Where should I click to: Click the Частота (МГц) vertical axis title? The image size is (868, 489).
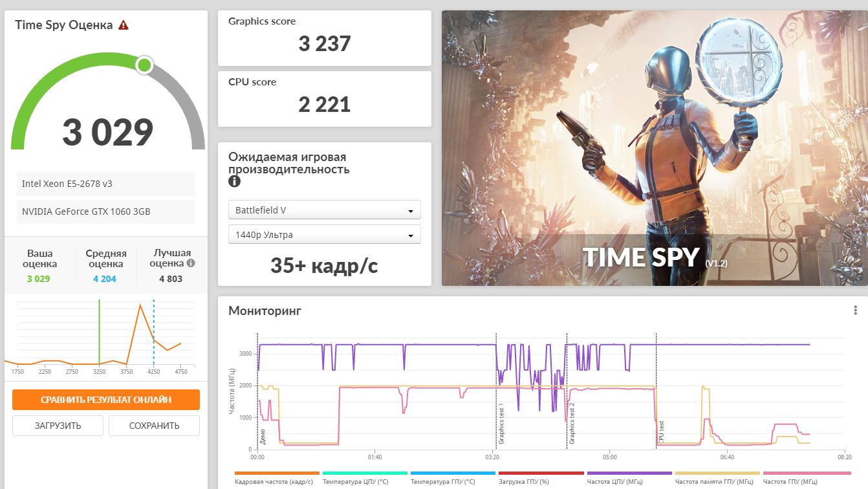point(231,391)
